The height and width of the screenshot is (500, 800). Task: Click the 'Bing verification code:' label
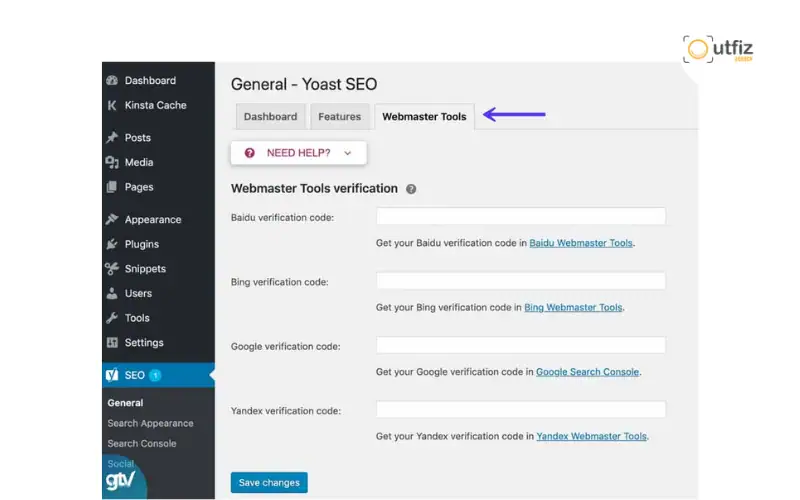coord(280,282)
